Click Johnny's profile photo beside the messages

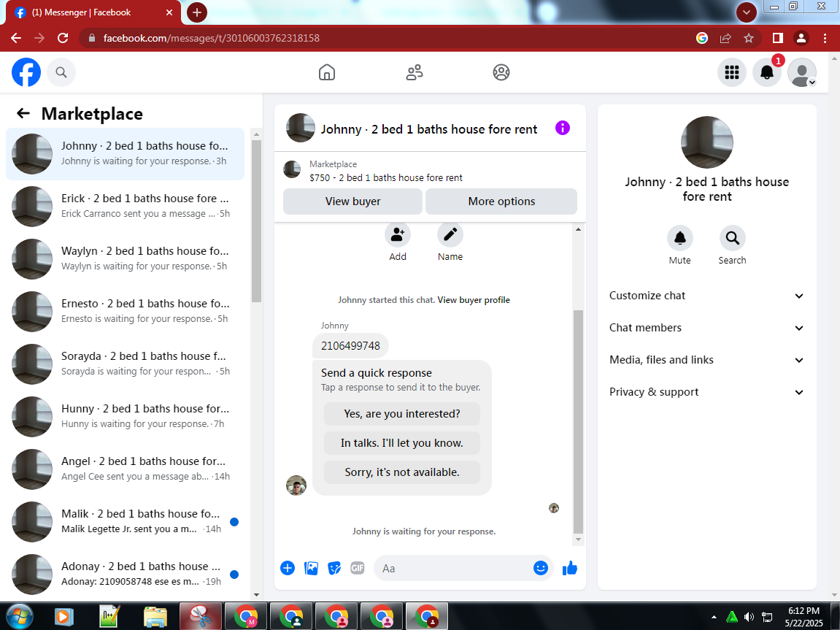(x=296, y=485)
